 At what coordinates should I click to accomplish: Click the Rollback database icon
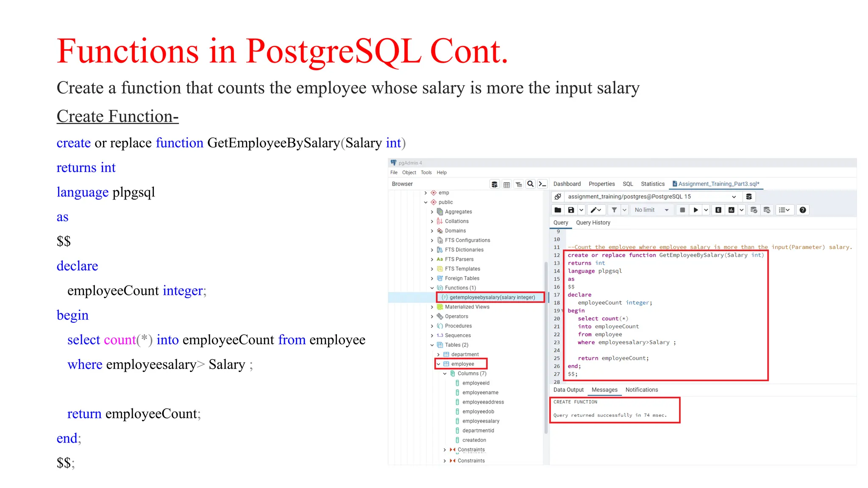(767, 210)
